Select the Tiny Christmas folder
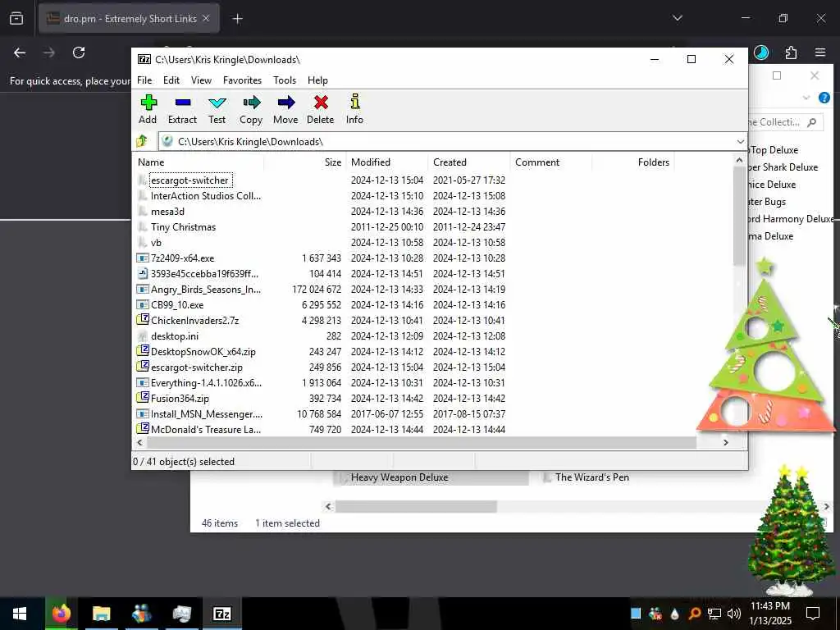The height and width of the screenshot is (630, 840). click(183, 227)
